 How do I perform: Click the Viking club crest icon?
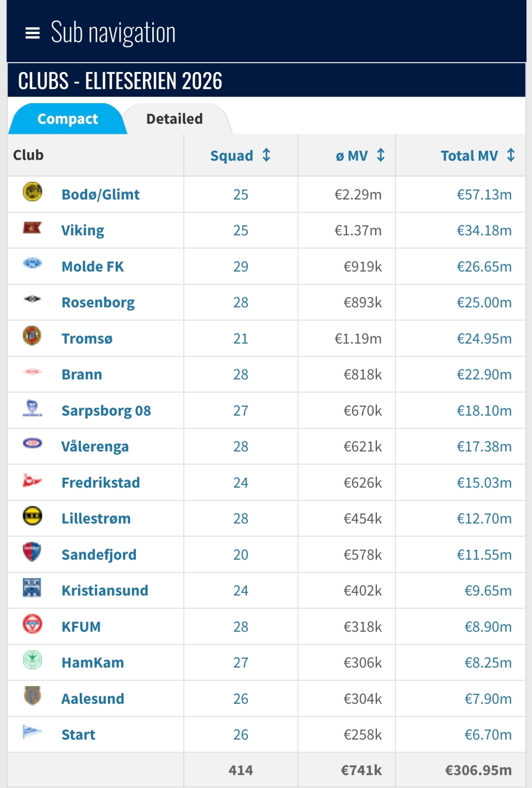click(33, 228)
